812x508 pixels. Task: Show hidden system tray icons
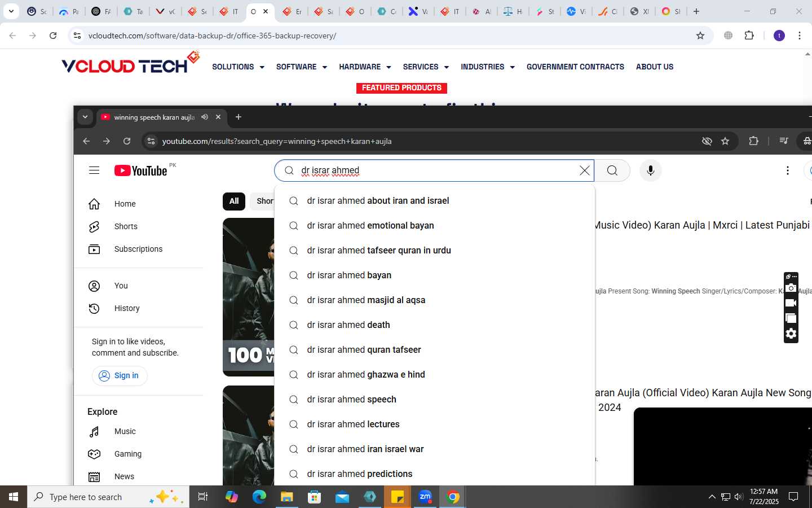712,497
